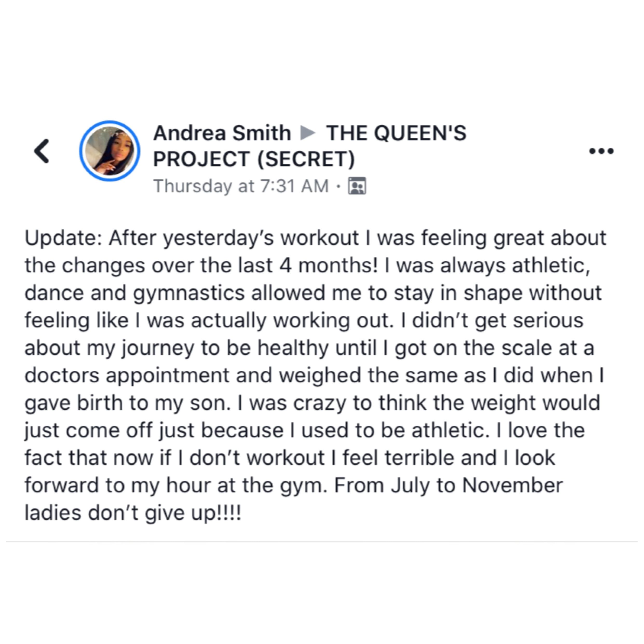Click the text "feeling like I was actually working out"
Image resolution: width=644 pixels, height=644 pixels.
[x=207, y=321]
